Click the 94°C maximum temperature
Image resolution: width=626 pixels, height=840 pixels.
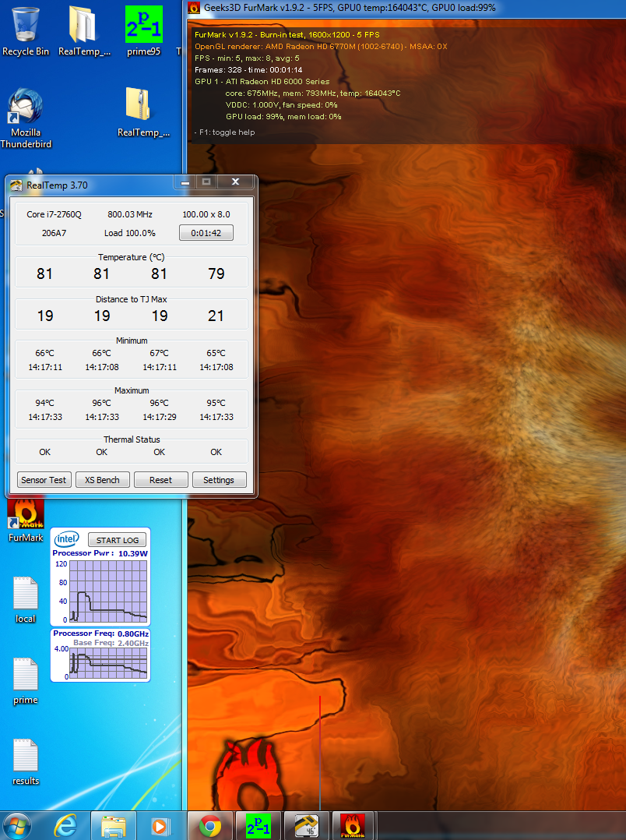(x=45, y=403)
